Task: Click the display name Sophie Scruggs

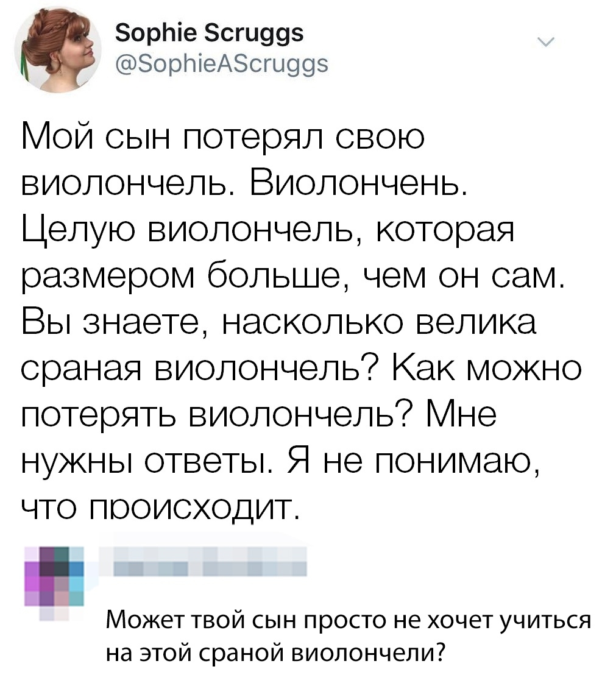Action: coord(210,33)
